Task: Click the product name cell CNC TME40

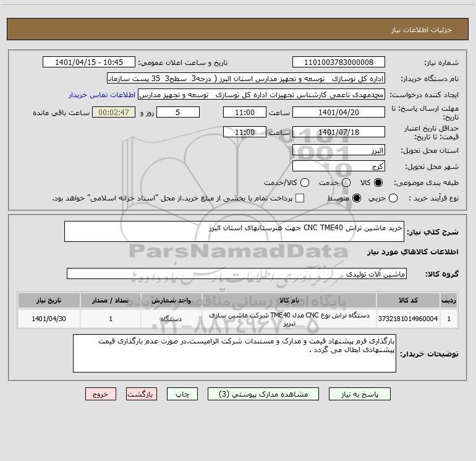Action: click(x=289, y=319)
